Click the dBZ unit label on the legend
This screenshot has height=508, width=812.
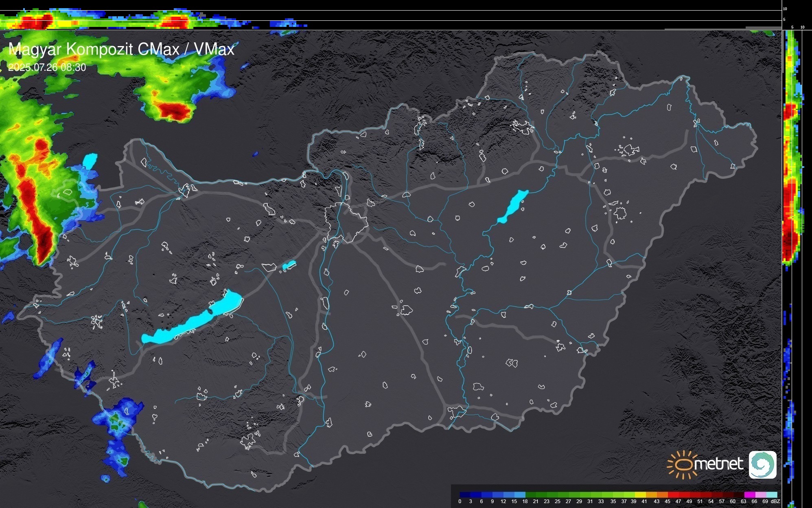[x=775, y=501]
